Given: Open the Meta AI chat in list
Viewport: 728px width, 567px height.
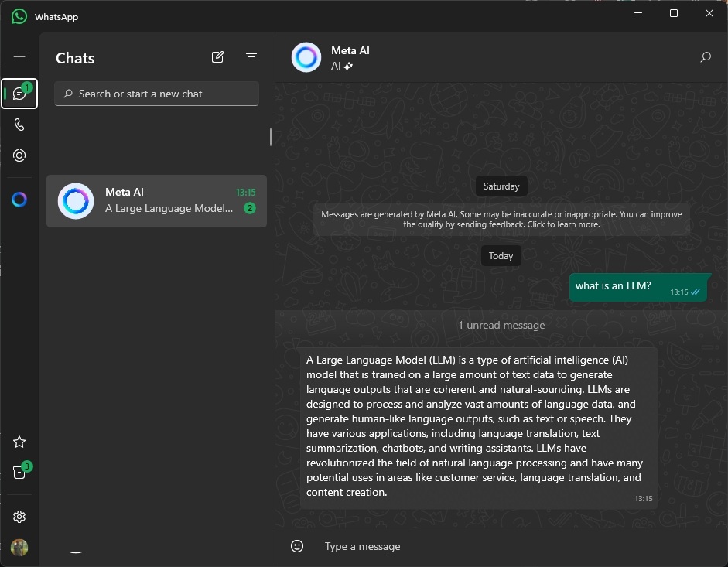Looking at the screenshot, I should click(x=156, y=201).
